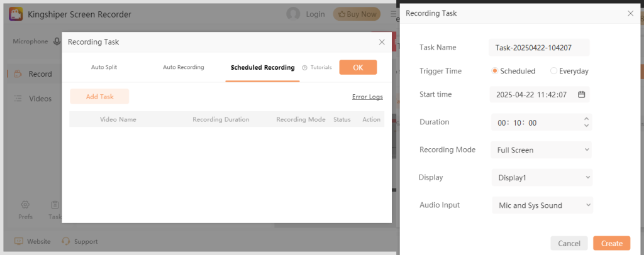Image resolution: width=644 pixels, height=255 pixels.
Task: Click the Support link in the footer
Action: coord(86,241)
